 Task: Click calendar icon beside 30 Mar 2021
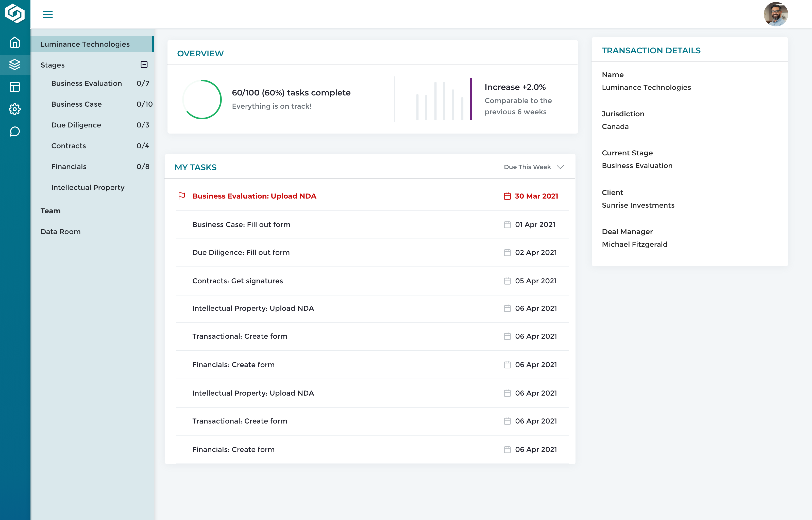[507, 196]
